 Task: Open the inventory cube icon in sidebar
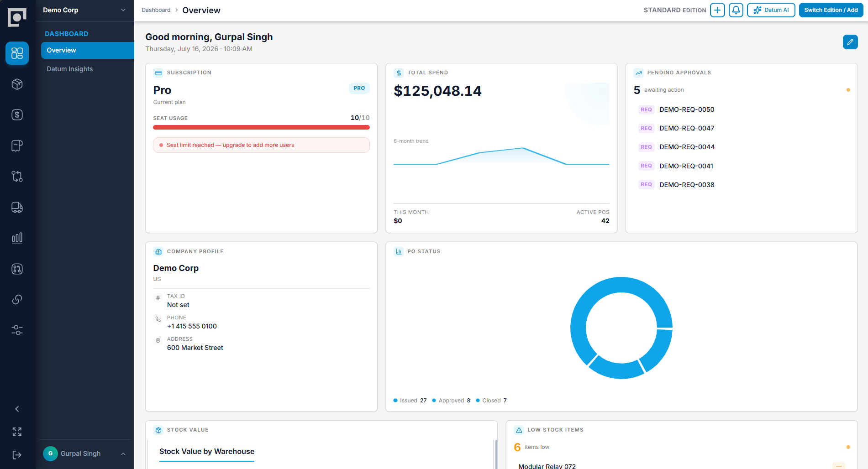tap(17, 84)
